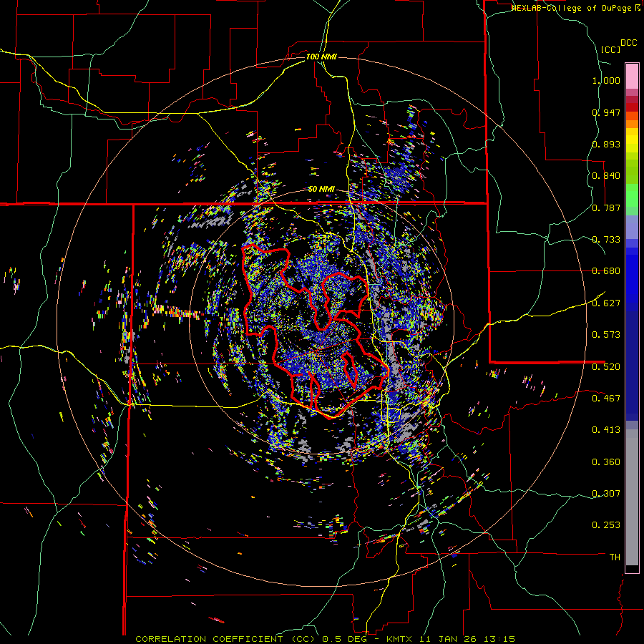Click the 100 NMI range ring label
Viewport: 644px width, 644px height.
(x=321, y=57)
